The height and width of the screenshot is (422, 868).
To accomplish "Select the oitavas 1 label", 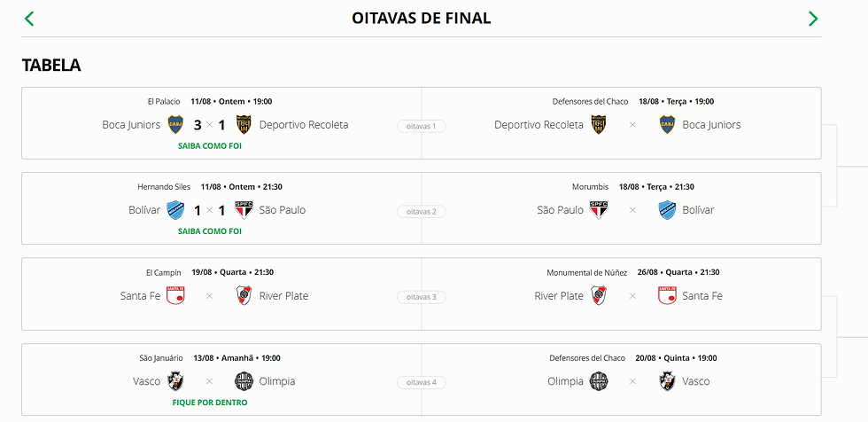I will pyautogui.click(x=422, y=126).
